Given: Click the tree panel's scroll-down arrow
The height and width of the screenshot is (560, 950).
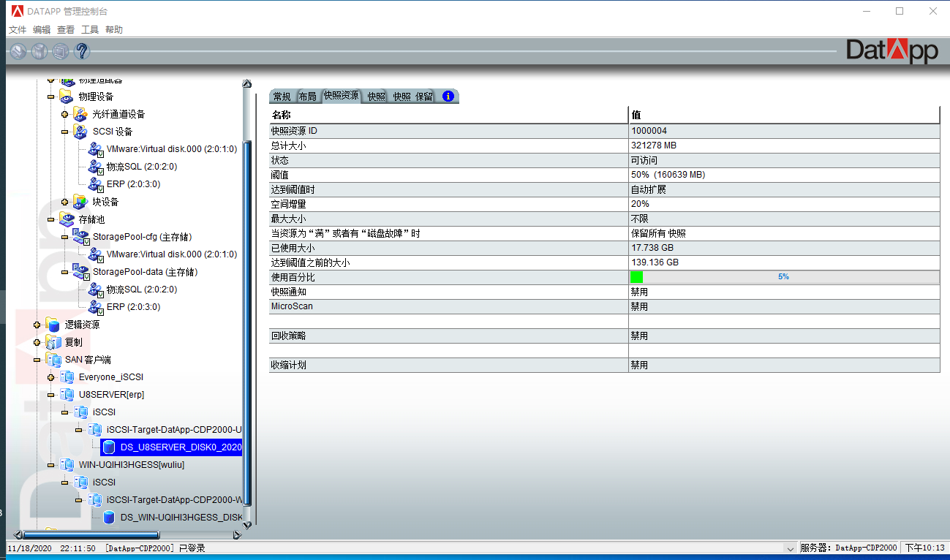Looking at the screenshot, I should (x=246, y=524).
